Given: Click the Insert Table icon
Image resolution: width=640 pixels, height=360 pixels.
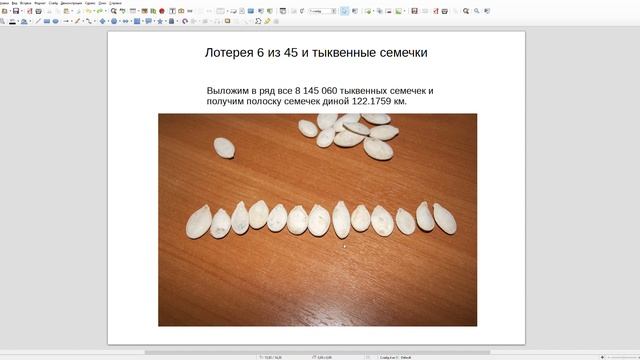Looking at the screenshot, I should (220, 11).
